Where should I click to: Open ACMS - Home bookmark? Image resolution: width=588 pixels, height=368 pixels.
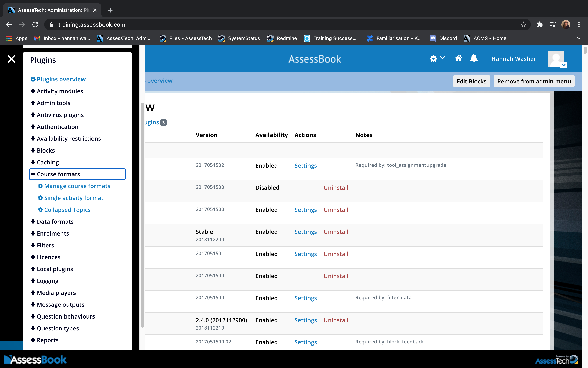(485, 38)
